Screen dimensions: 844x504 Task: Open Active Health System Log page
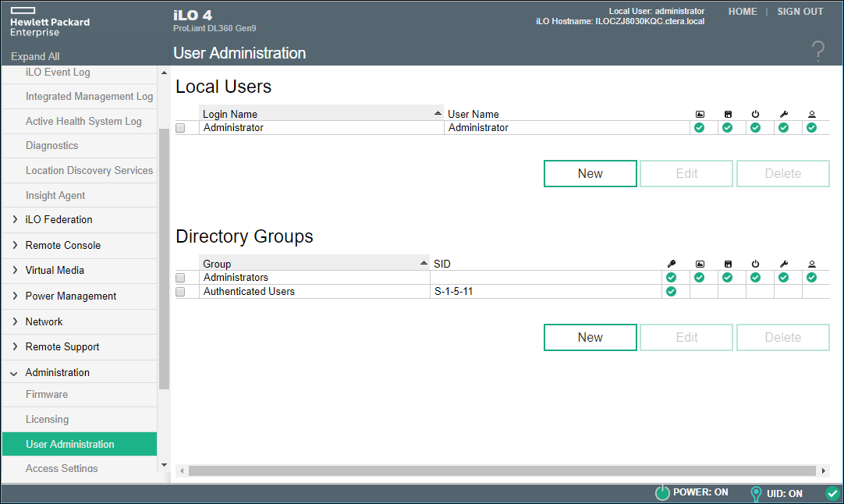[x=83, y=121]
